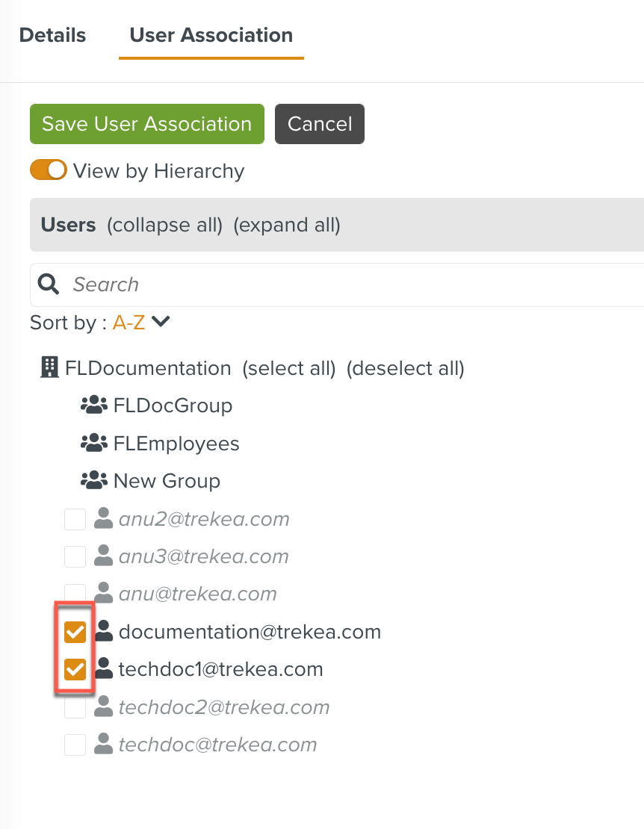Uncheck the techdoc1@trekea.com checkbox
The image size is (644, 829).
pyautogui.click(x=75, y=670)
